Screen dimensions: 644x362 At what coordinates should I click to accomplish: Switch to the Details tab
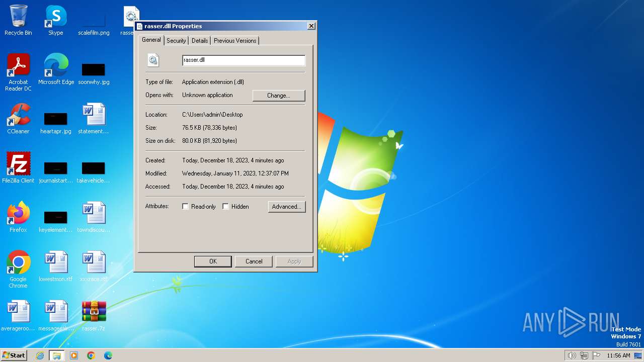click(200, 41)
